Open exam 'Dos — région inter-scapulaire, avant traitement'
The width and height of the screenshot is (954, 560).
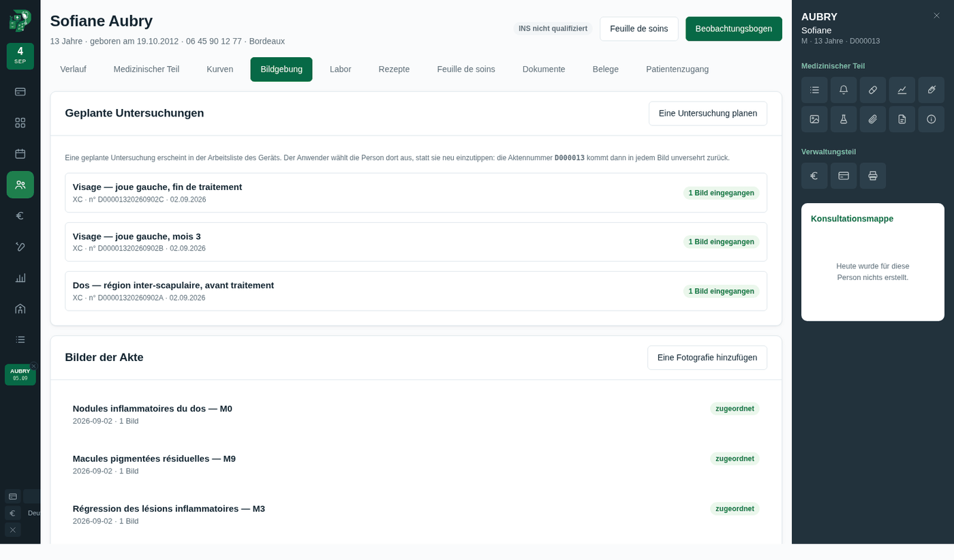point(416,291)
